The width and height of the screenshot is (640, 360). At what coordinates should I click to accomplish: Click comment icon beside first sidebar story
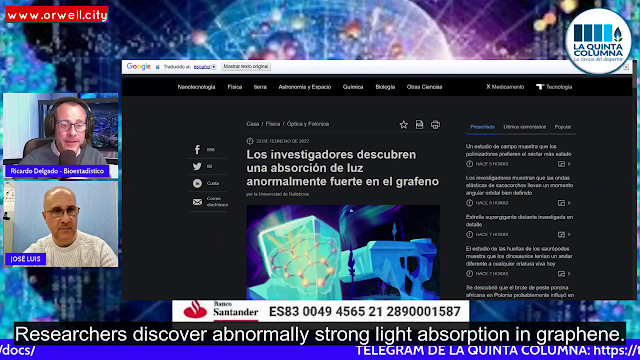coord(562,164)
